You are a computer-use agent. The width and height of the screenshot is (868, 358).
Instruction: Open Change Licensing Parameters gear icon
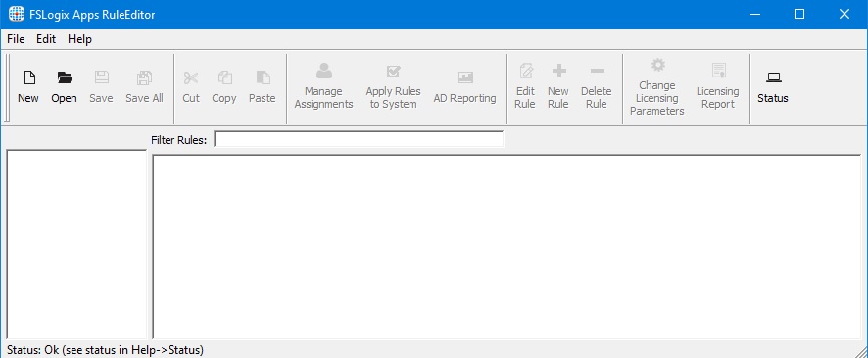657,66
